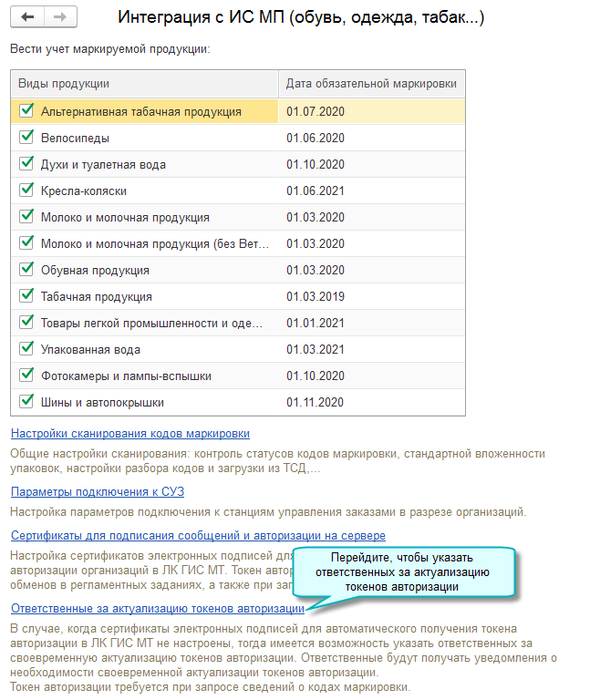
Task: Open Настройки сканирования кодов маркировки link
Action: 130,434
